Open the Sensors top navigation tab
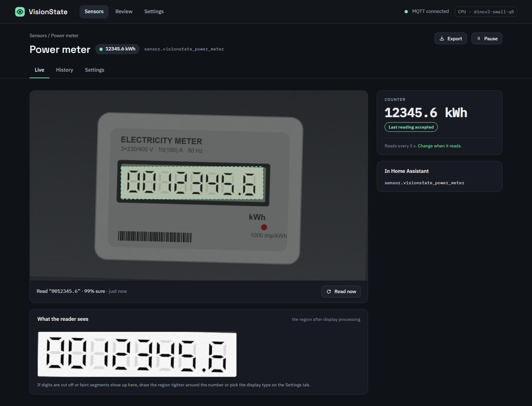 (94, 12)
